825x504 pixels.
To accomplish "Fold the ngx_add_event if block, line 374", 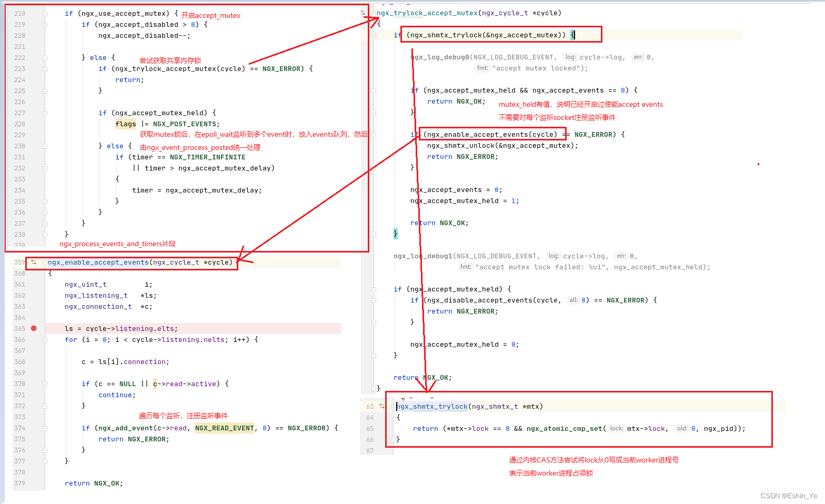I will point(45,428).
